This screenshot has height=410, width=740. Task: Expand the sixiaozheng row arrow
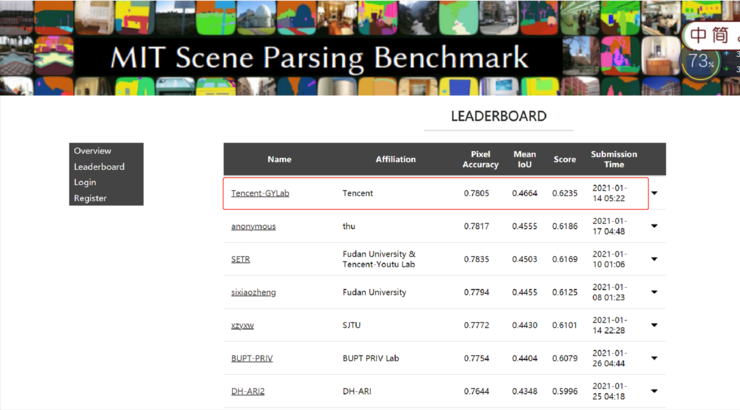tap(654, 292)
